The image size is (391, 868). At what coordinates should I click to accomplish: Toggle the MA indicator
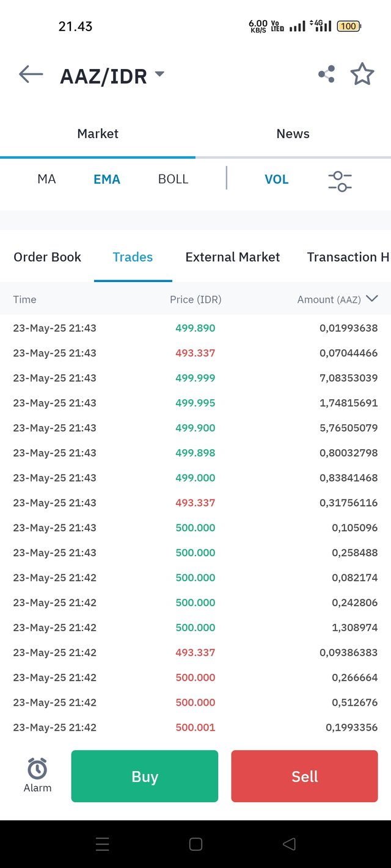[46, 179]
